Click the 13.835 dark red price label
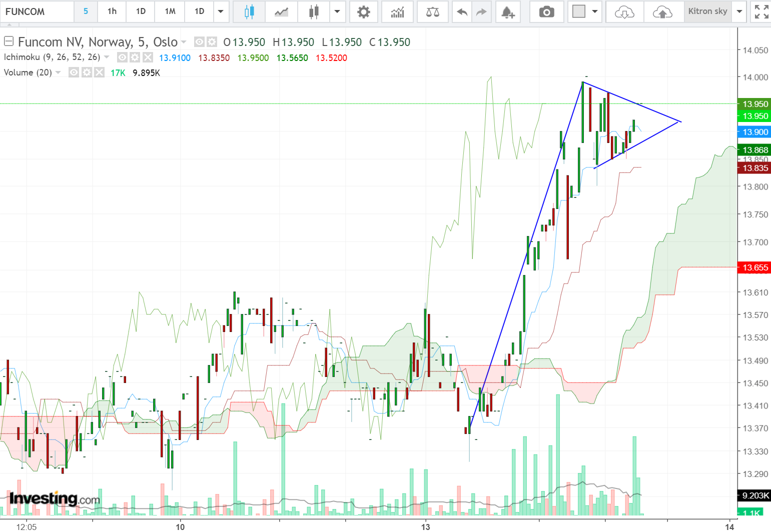Image resolution: width=771 pixels, height=532 pixels. coord(754,168)
